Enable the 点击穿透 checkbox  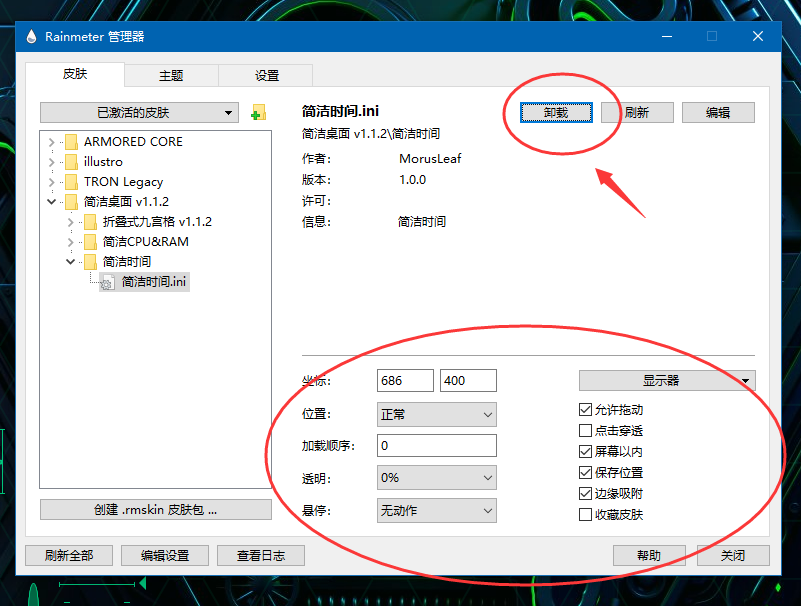pos(585,430)
